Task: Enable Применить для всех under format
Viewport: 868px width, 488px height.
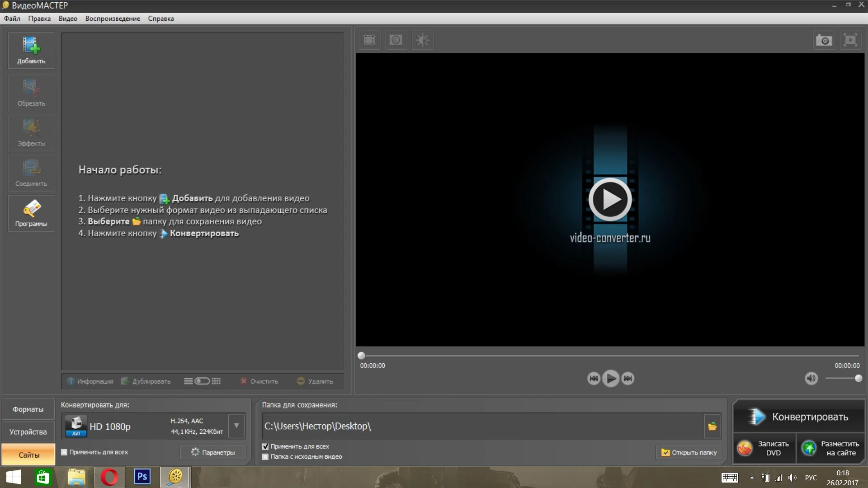Action: coord(64,452)
